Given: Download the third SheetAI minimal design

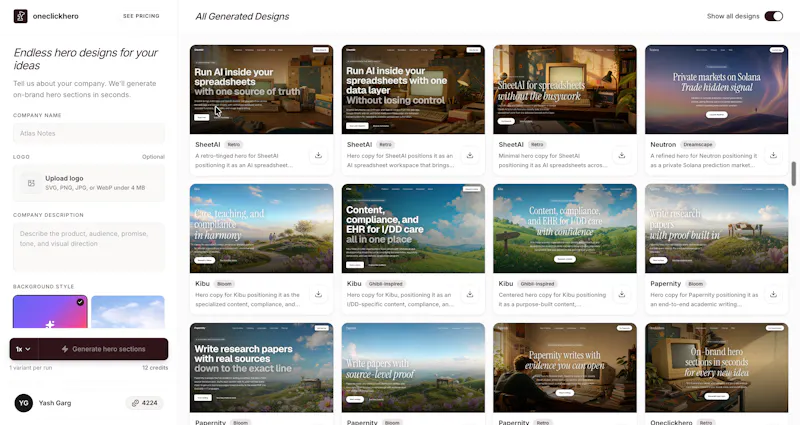Looking at the screenshot, I should click(x=622, y=155).
